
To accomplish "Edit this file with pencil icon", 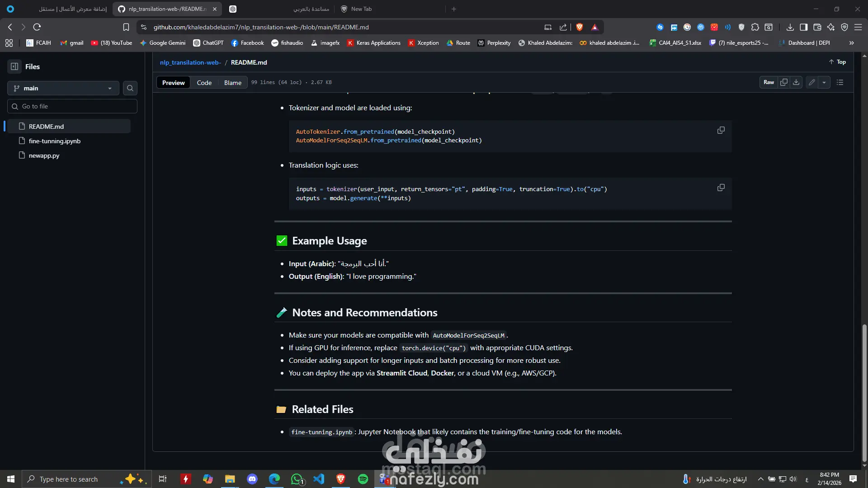I will point(812,82).
